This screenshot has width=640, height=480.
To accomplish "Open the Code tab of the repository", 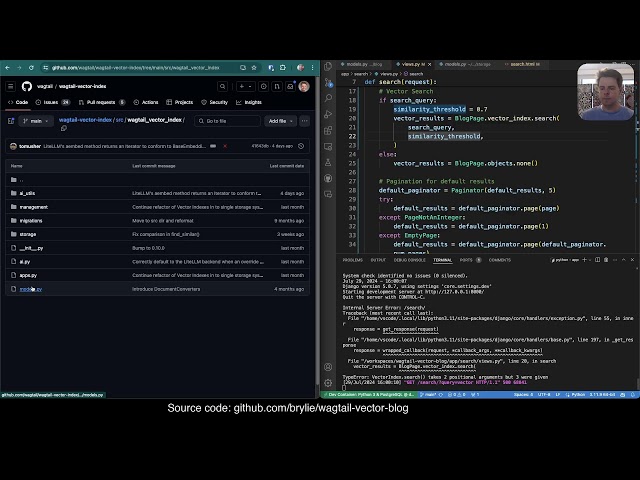I will click(18, 102).
